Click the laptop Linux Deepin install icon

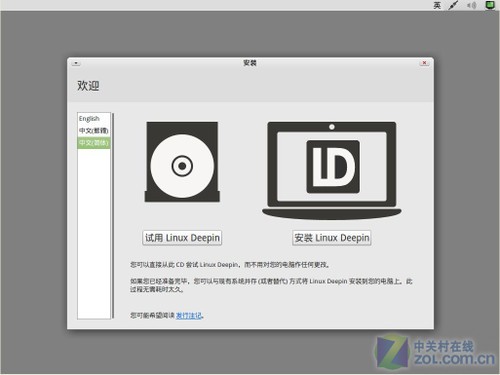[332, 170]
